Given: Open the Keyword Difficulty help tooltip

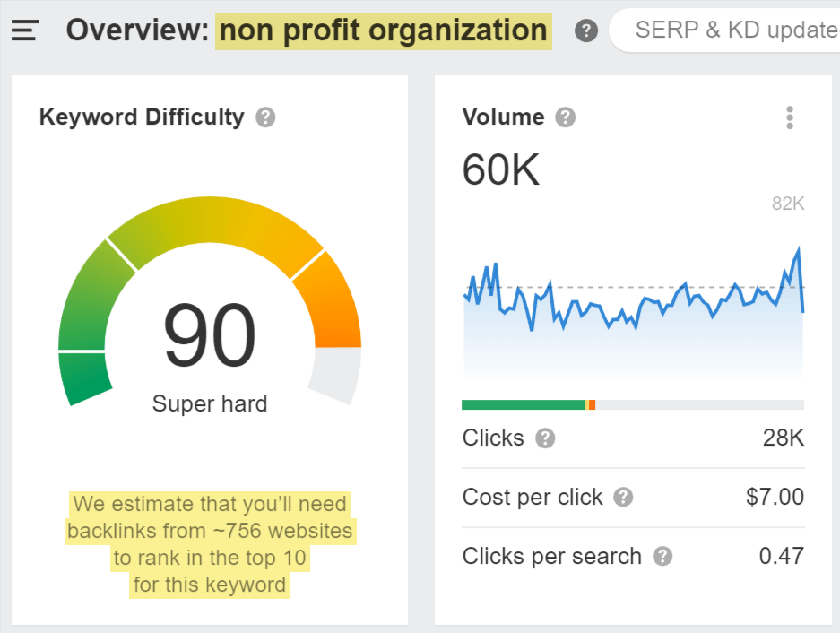Looking at the screenshot, I should click(264, 117).
